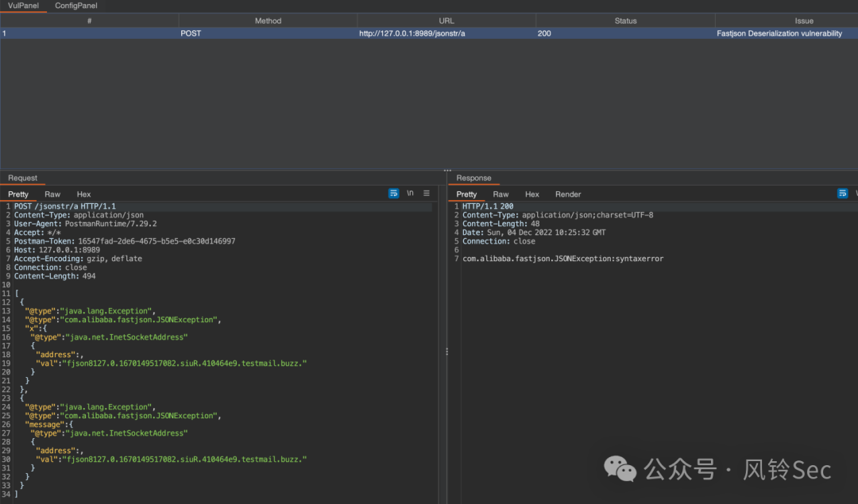Viewport: 858px width, 504px height.
Task: Sort table by the Method column header
Action: (269, 21)
